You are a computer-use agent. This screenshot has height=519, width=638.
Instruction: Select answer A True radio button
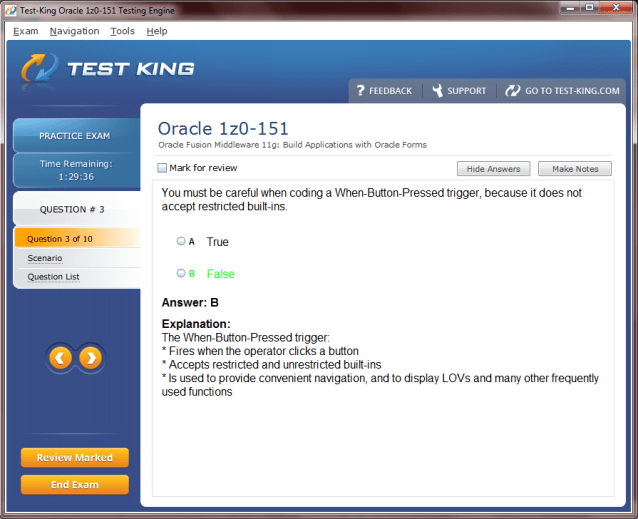click(181, 241)
